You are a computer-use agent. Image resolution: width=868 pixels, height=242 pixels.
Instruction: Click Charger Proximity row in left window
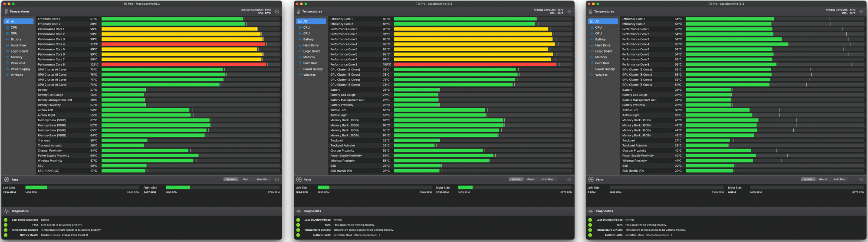(158, 151)
